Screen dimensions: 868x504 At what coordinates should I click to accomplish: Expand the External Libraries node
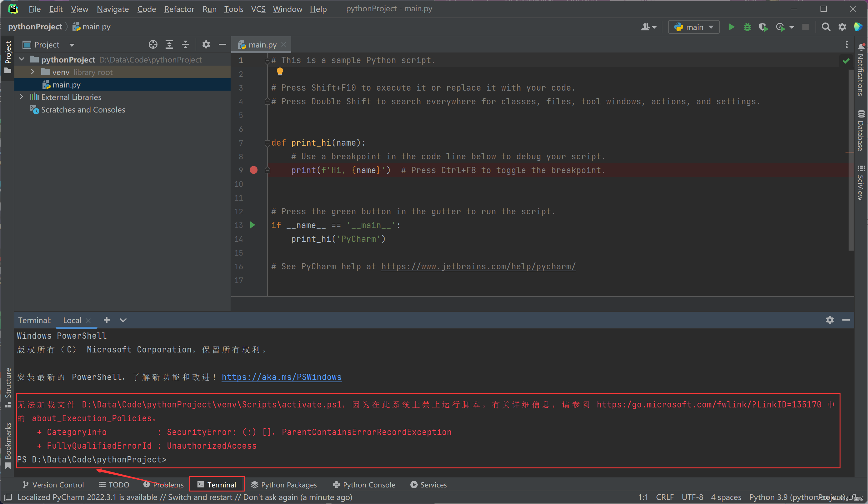21,97
